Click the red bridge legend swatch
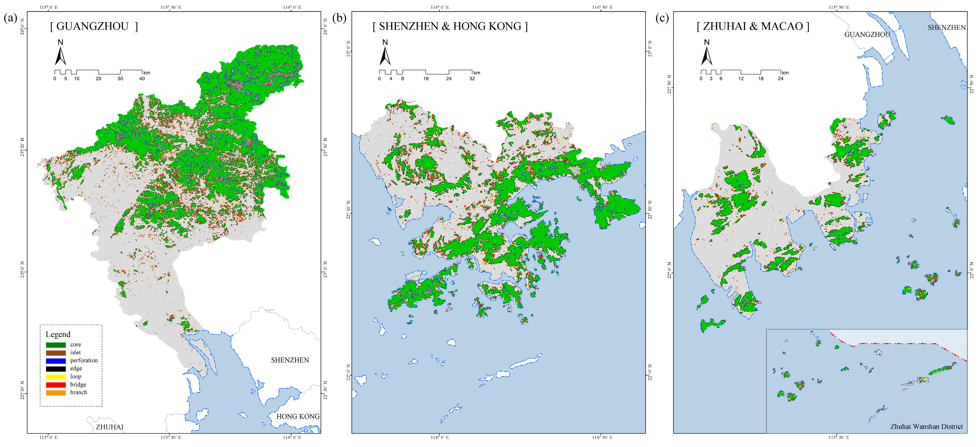The image size is (980, 447). click(55, 385)
